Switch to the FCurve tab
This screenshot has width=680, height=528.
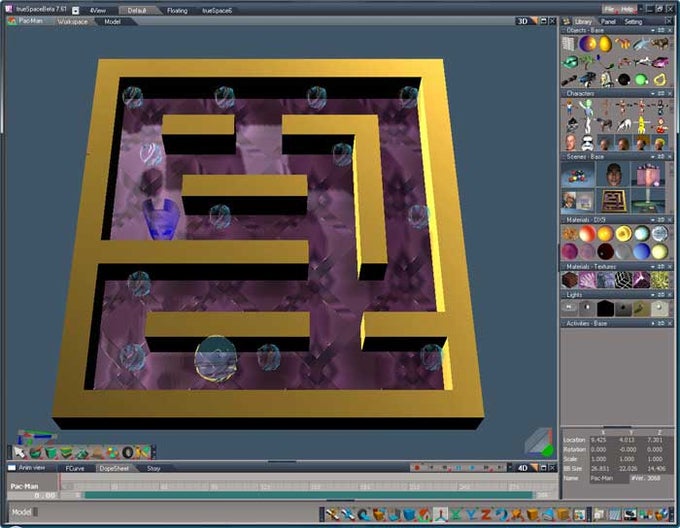coord(75,469)
